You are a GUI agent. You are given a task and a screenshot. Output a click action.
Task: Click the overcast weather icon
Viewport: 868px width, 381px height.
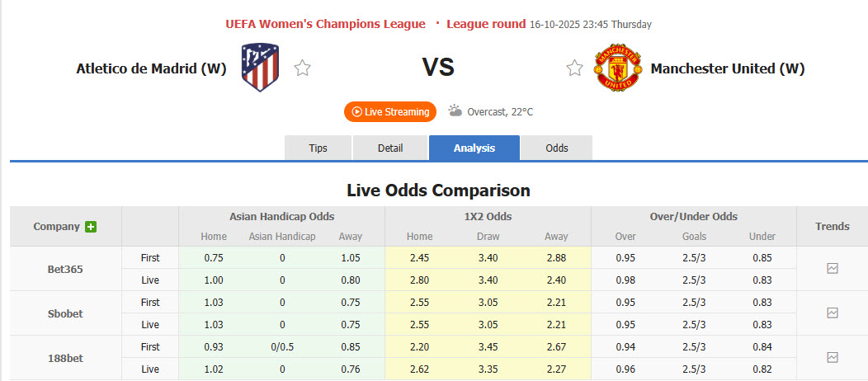click(x=455, y=111)
